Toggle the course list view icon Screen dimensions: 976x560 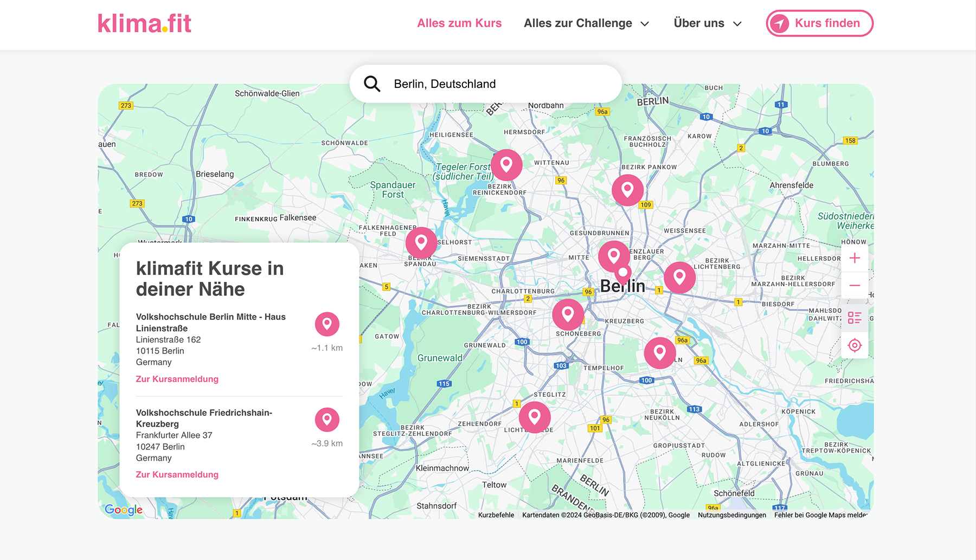pyautogui.click(x=855, y=318)
